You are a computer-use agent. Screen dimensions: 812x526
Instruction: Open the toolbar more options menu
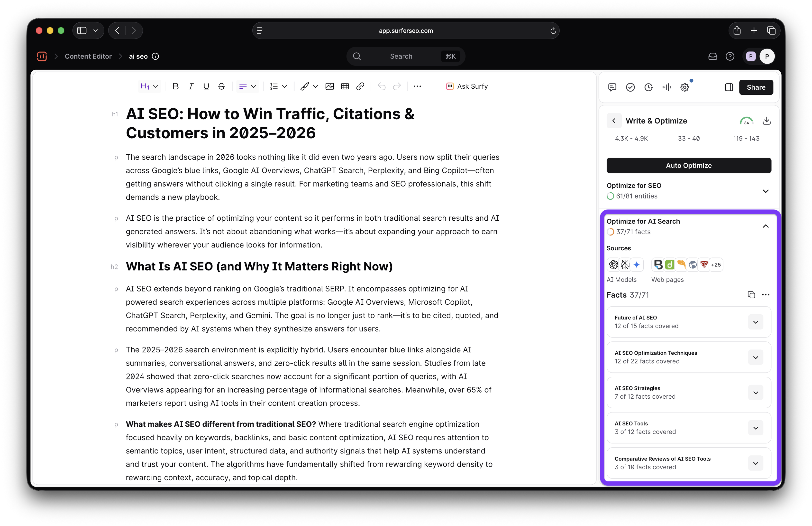coord(417,86)
